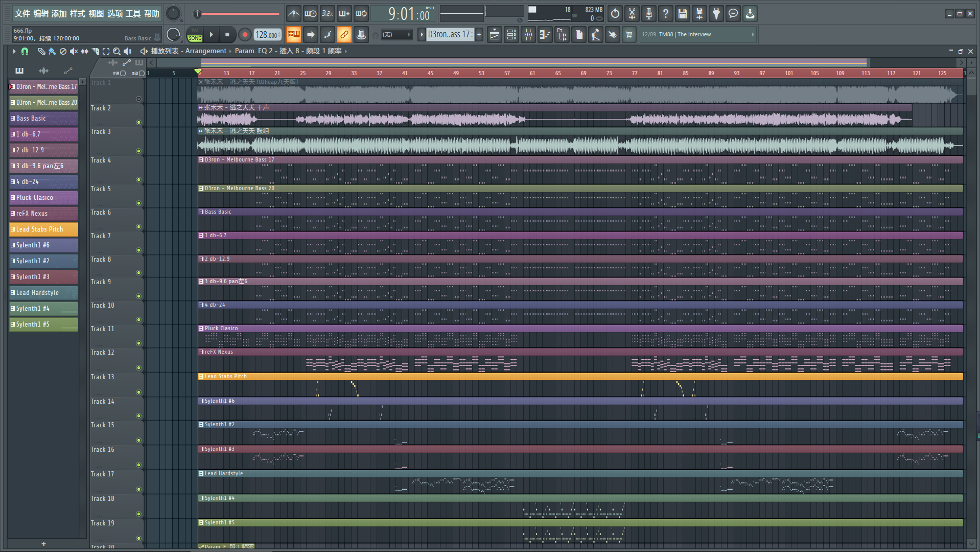The width and height of the screenshot is (980, 552).
Task: Open the 工具 menu
Action: tap(133, 14)
